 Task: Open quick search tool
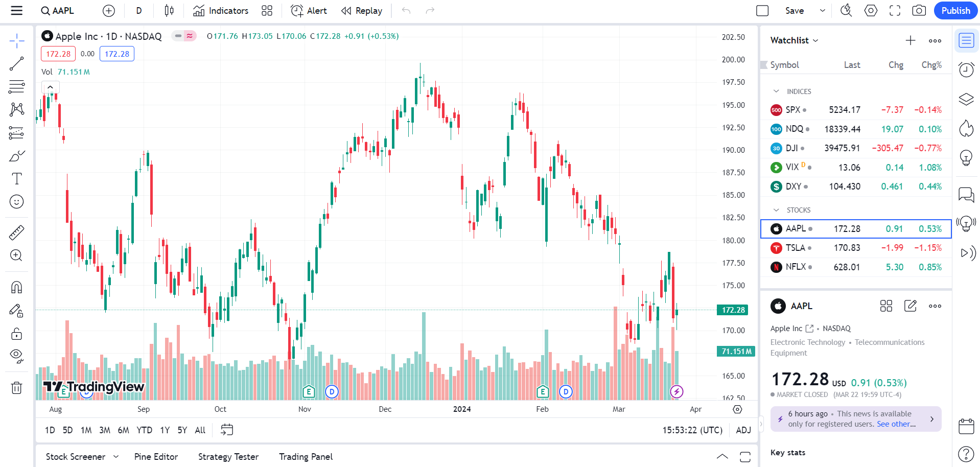847,11
